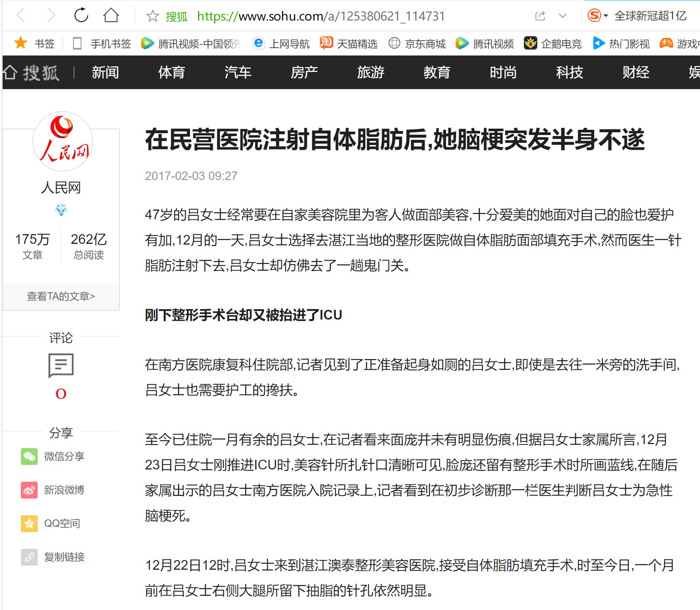Click the 262亿 总阅读 count
Viewport: 700px width, 610px height.
pyautogui.click(x=89, y=246)
